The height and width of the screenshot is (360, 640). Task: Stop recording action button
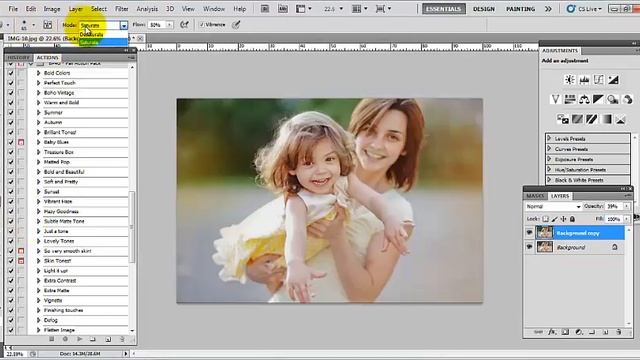pos(52,339)
